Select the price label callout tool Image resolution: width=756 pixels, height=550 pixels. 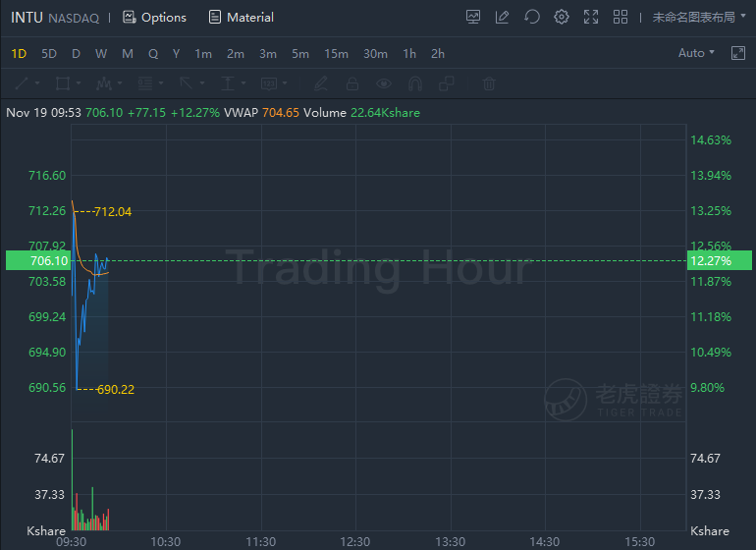click(x=269, y=83)
